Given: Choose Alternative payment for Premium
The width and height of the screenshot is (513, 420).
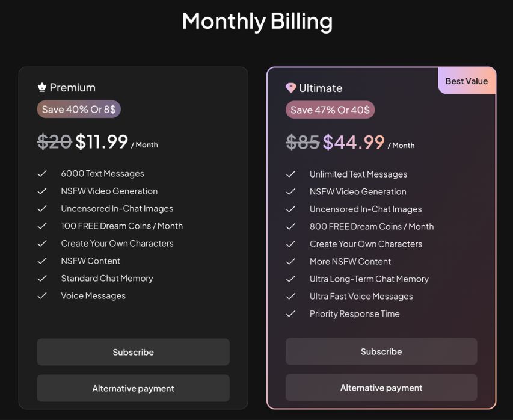Looking at the screenshot, I should point(133,388).
